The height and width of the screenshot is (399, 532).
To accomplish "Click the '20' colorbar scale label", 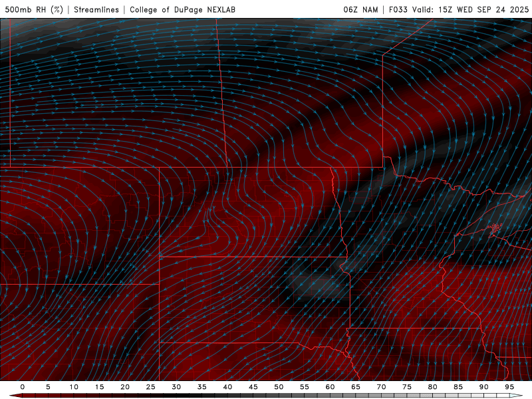I will (125, 387).
